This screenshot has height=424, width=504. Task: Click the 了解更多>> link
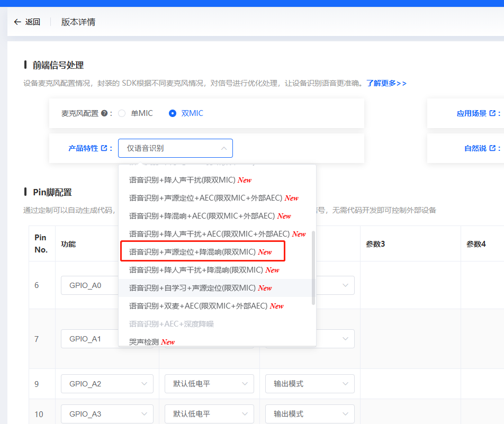(x=386, y=83)
